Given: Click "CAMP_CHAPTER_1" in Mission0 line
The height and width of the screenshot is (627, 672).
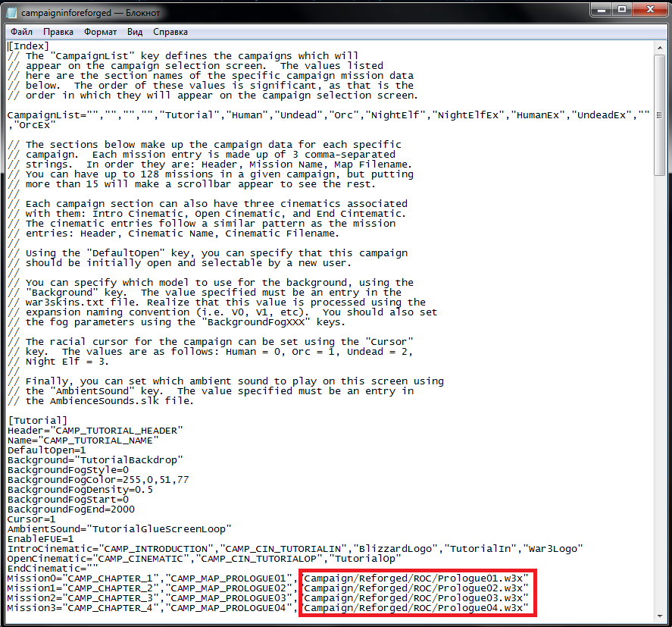Looking at the screenshot, I should point(111,578).
